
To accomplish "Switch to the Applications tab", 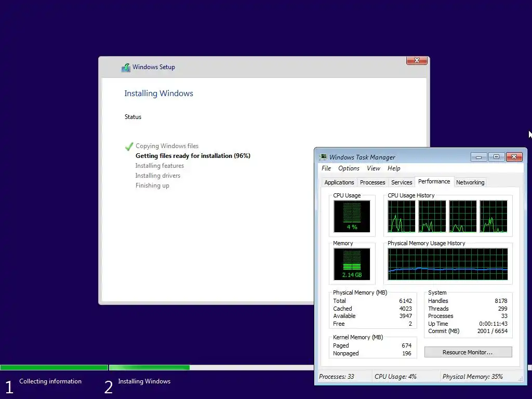I will (339, 182).
